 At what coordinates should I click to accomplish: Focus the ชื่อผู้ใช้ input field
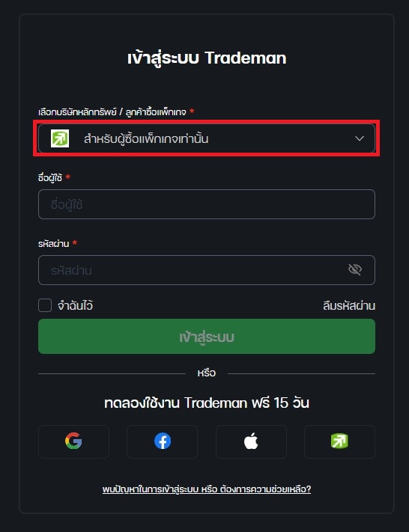207,204
